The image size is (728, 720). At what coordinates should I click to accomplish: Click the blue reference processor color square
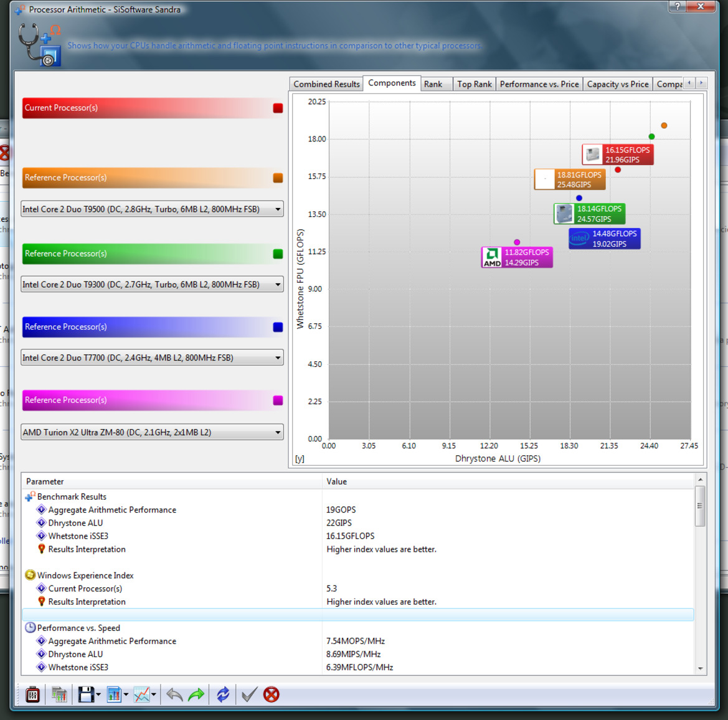278,327
